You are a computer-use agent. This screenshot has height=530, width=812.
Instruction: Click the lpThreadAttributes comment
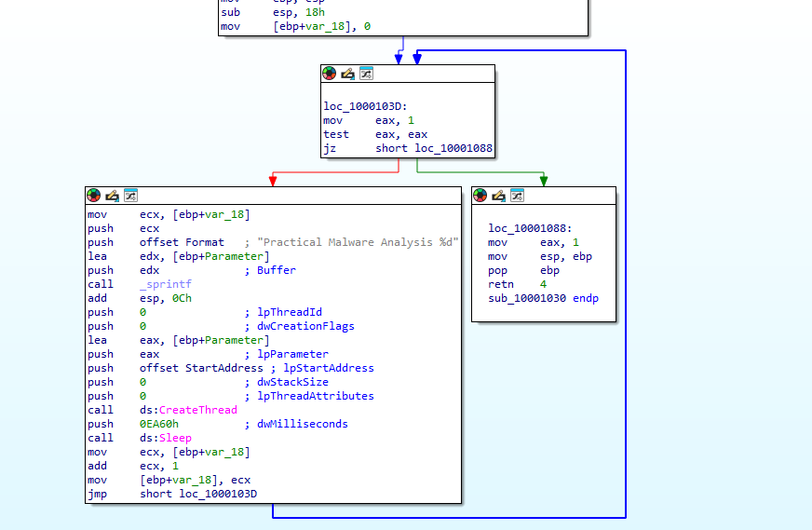(x=316, y=396)
